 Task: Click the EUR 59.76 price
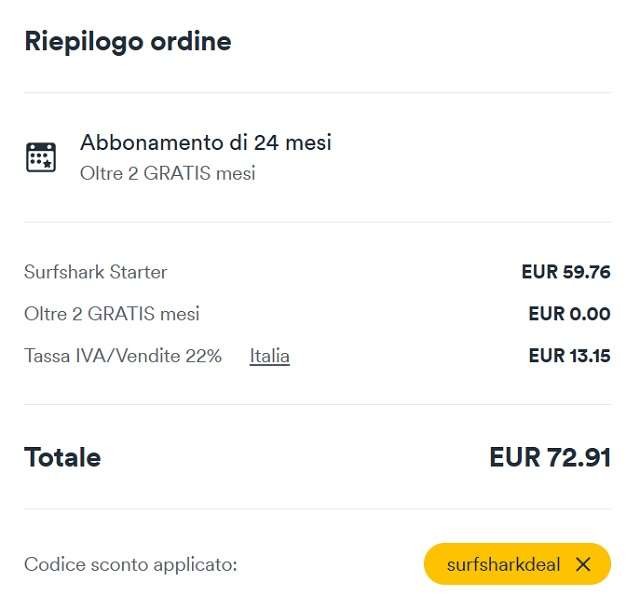pos(565,272)
